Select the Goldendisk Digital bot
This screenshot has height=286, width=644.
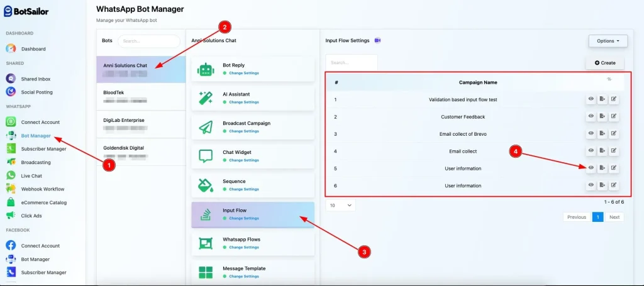point(141,152)
